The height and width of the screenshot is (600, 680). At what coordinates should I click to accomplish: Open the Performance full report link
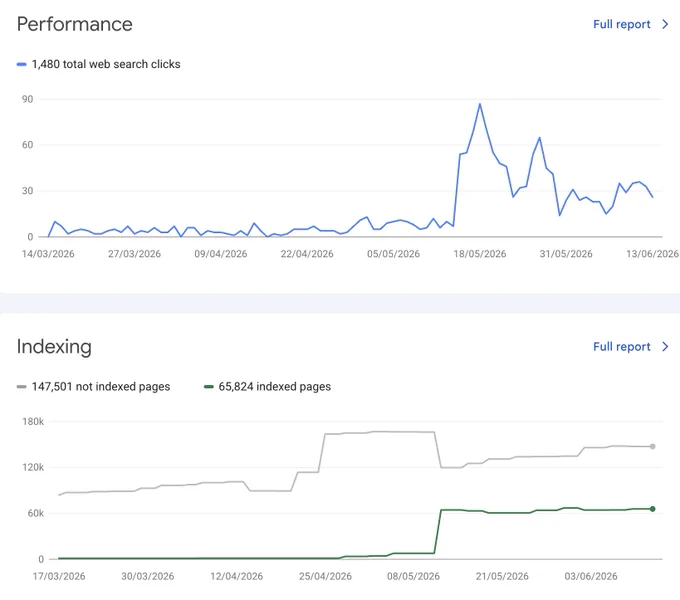click(x=621, y=24)
